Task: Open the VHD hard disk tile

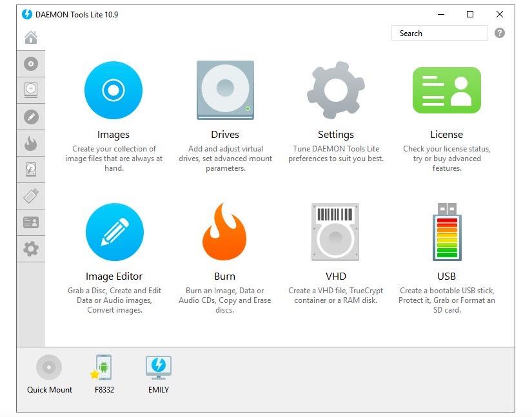Action: coord(335,232)
